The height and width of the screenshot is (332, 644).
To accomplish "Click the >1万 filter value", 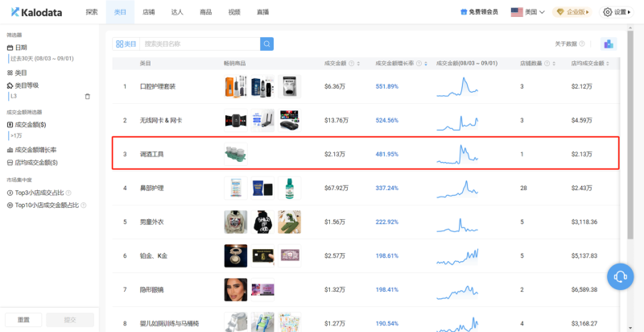I will point(16,135).
